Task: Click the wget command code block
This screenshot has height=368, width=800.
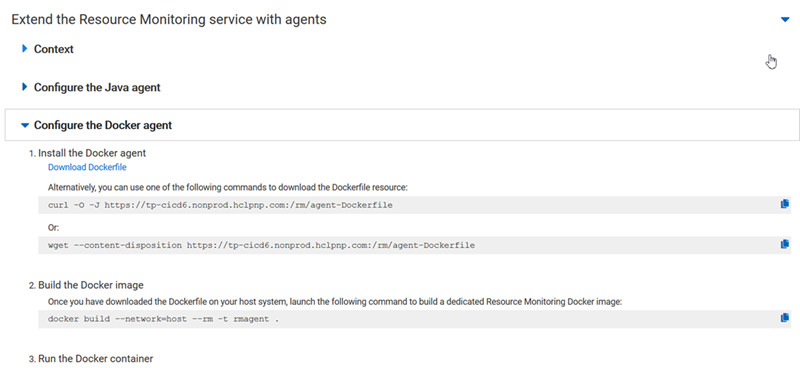Action: (415, 246)
